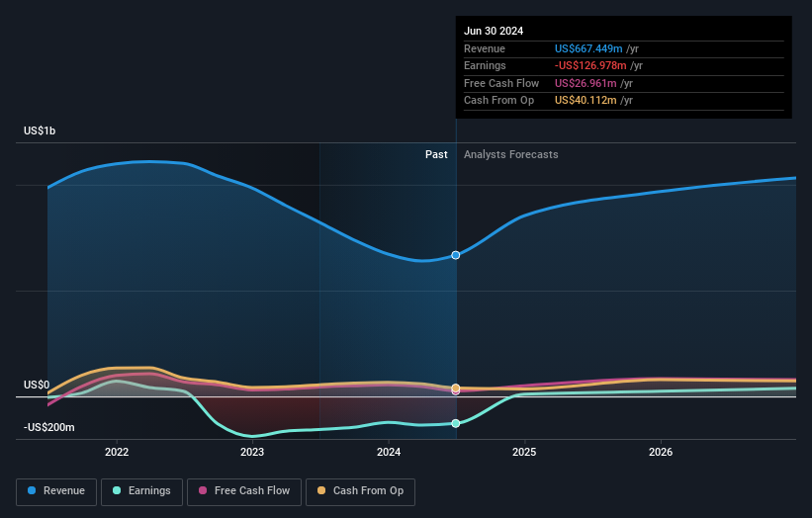The image size is (812, 518).
Task: Click the 2022 x-axis label
Action: pyautogui.click(x=117, y=452)
